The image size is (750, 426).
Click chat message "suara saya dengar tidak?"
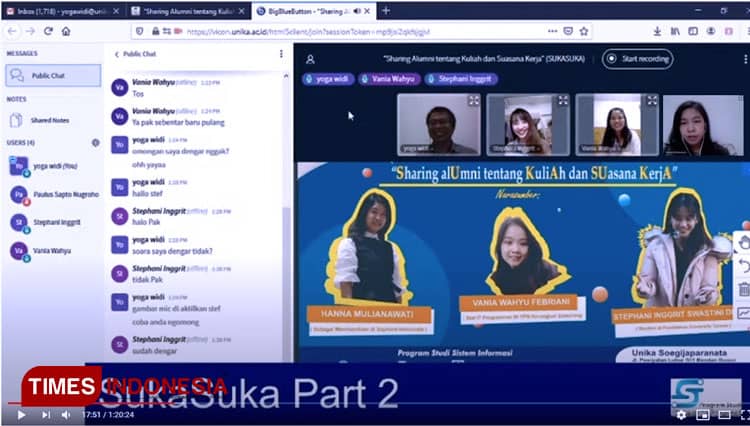tap(172, 251)
